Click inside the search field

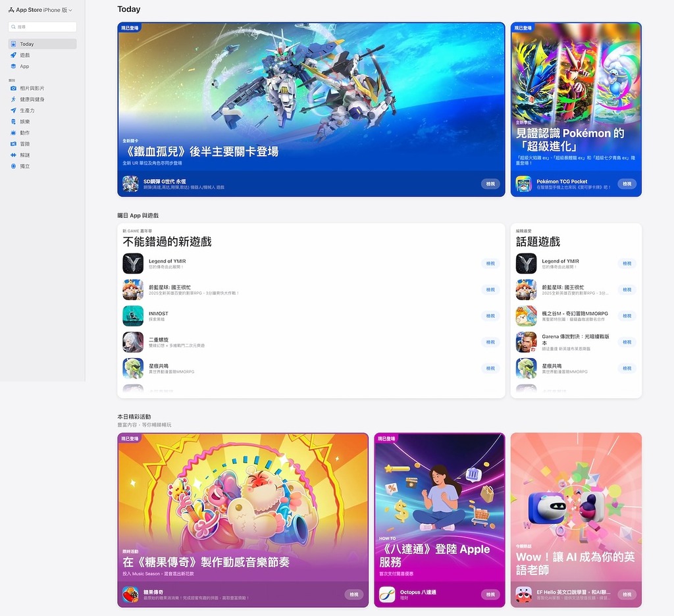pos(41,26)
